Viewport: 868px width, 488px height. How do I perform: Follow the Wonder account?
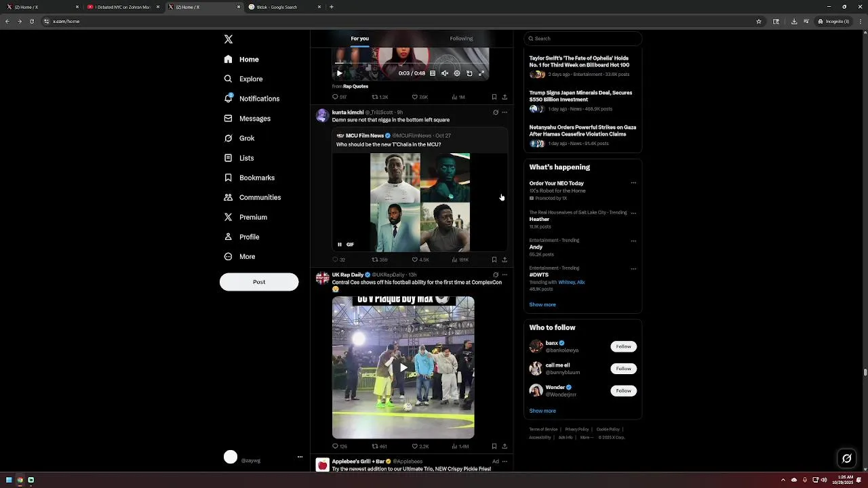(623, 391)
